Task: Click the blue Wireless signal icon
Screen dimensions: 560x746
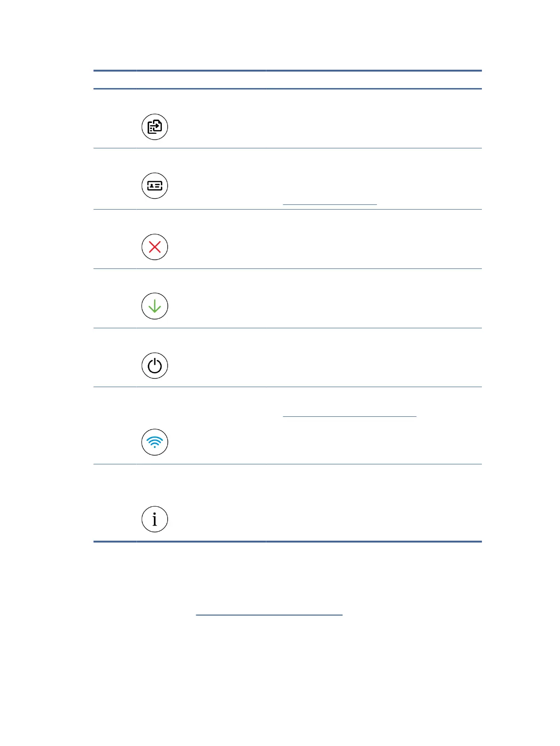Action: (x=154, y=442)
